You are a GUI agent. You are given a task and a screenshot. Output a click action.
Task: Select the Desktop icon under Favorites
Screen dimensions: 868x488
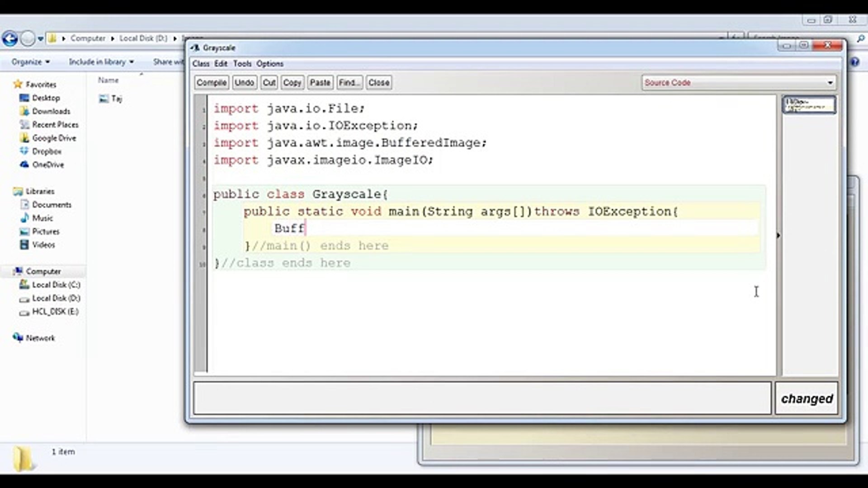pyautogui.click(x=24, y=98)
